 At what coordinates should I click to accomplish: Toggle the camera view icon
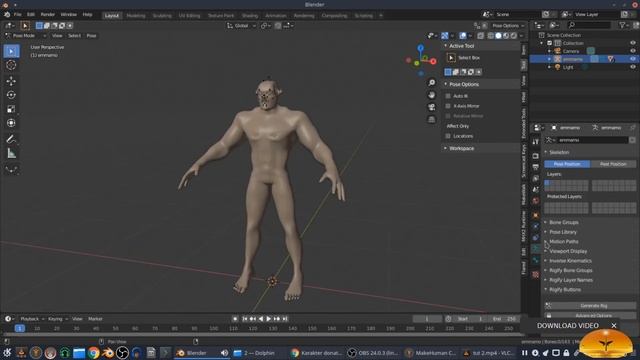tap(431, 107)
